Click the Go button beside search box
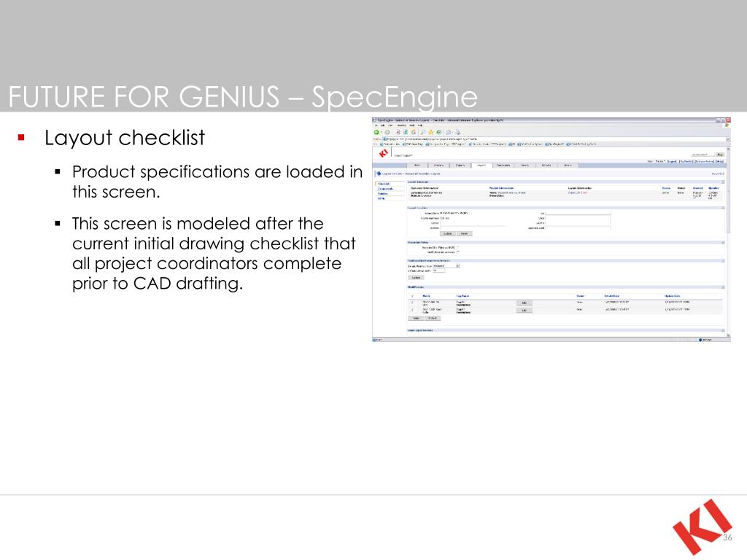Viewport: 747px width, 560px height. [x=720, y=155]
